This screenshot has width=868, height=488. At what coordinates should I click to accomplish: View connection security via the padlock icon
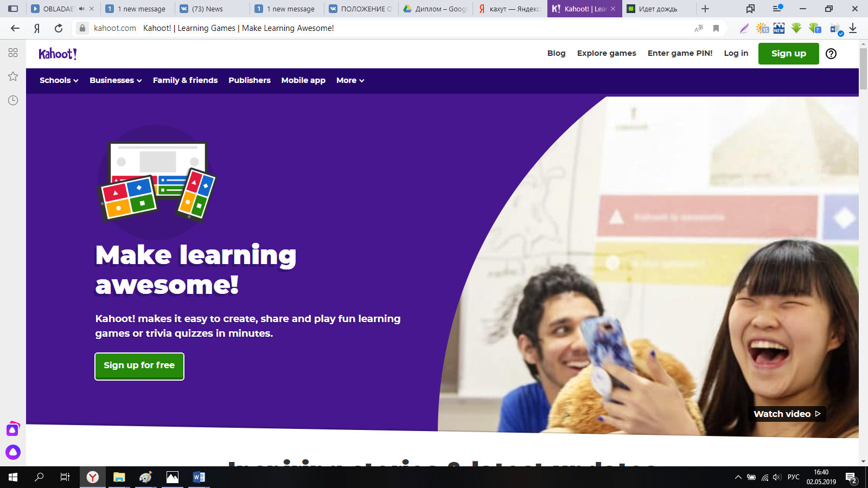[x=82, y=28]
